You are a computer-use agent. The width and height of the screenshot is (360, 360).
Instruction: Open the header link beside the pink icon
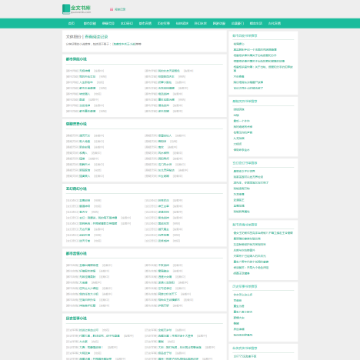click(120, 10)
